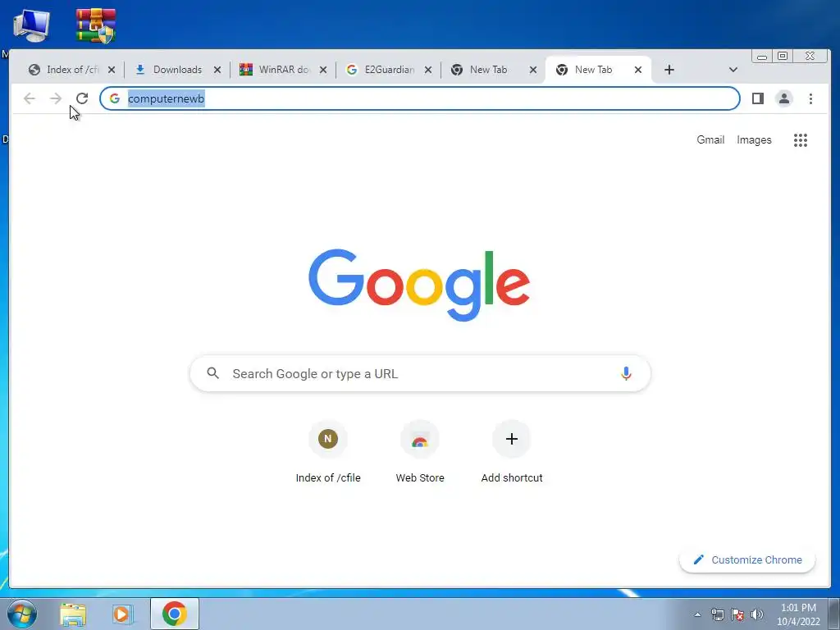The height and width of the screenshot is (630, 840).
Task: Click the Show desktop button
Action: 833,614
